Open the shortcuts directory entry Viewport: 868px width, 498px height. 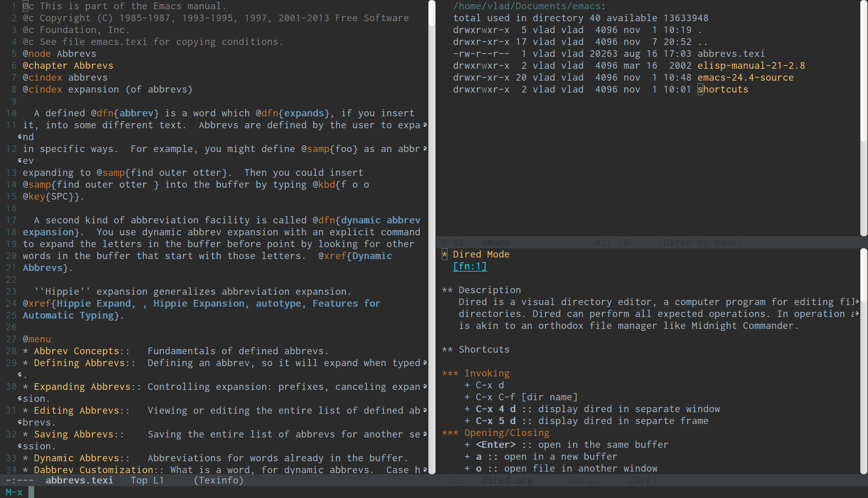[x=723, y=89]
